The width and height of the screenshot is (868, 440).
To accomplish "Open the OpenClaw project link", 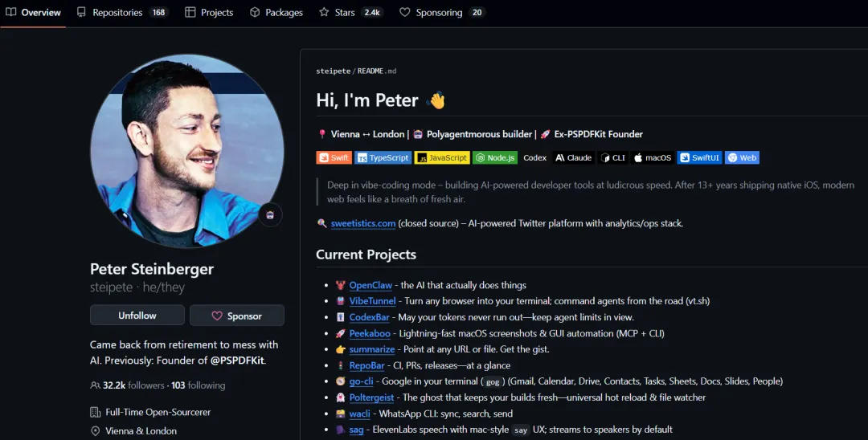I will pyautogui.click(x=371, y=285).
